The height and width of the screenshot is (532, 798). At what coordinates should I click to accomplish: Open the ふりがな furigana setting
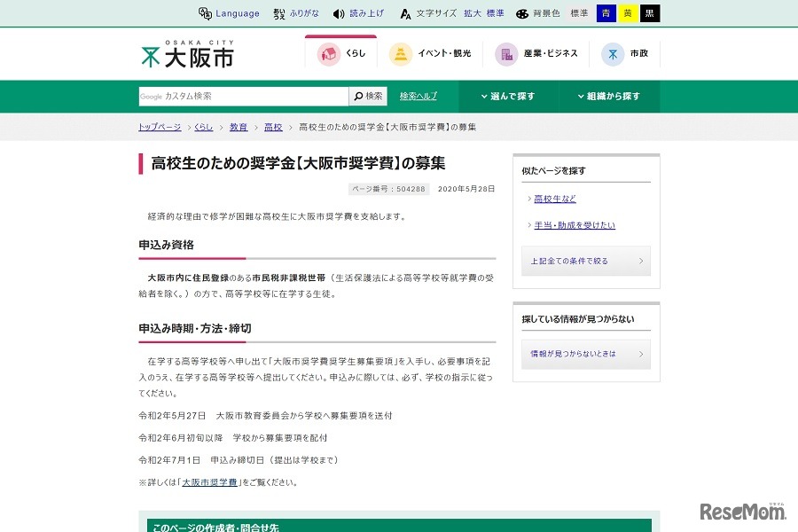(x=303, y=13)
